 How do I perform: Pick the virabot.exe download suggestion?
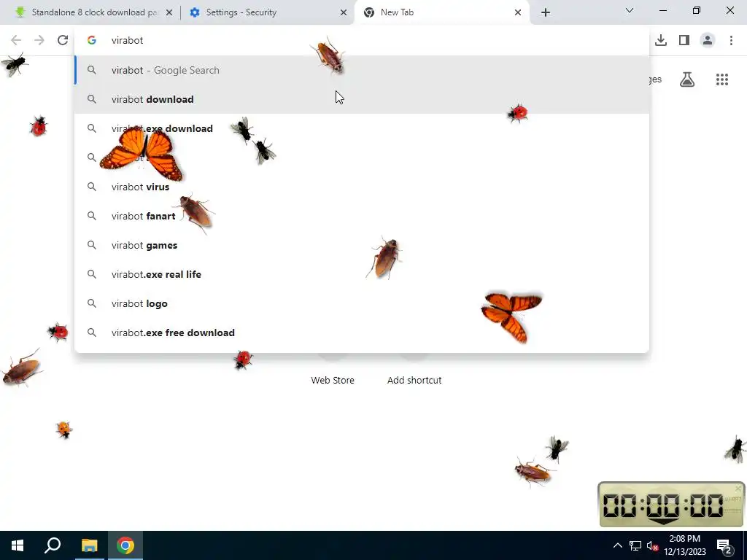point(362,128)
